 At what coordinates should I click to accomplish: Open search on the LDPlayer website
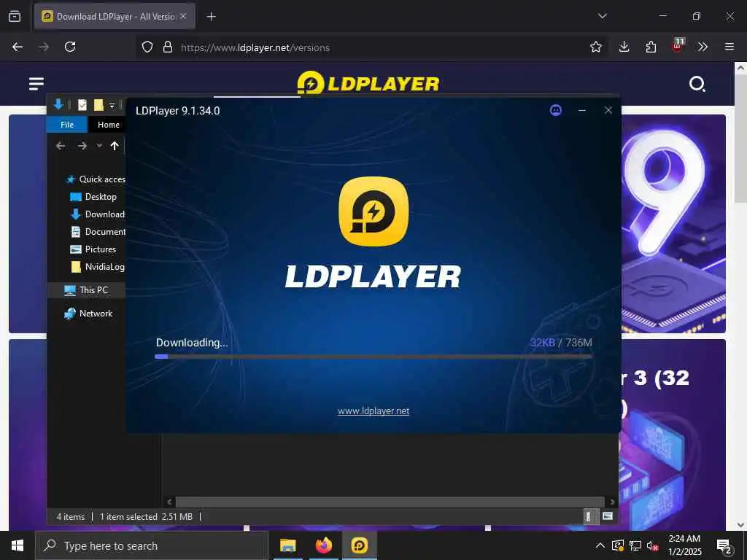[x=697, y=84]
